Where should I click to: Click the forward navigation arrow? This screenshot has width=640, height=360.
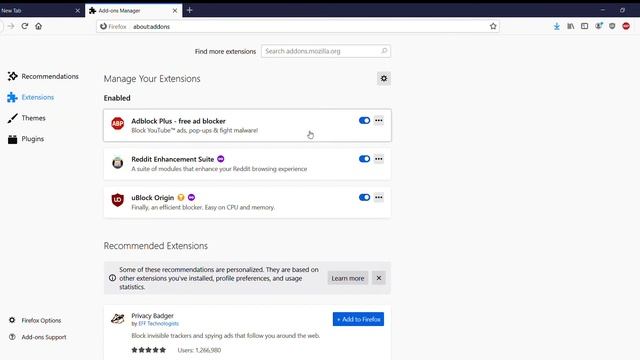(x=11, y=26)
